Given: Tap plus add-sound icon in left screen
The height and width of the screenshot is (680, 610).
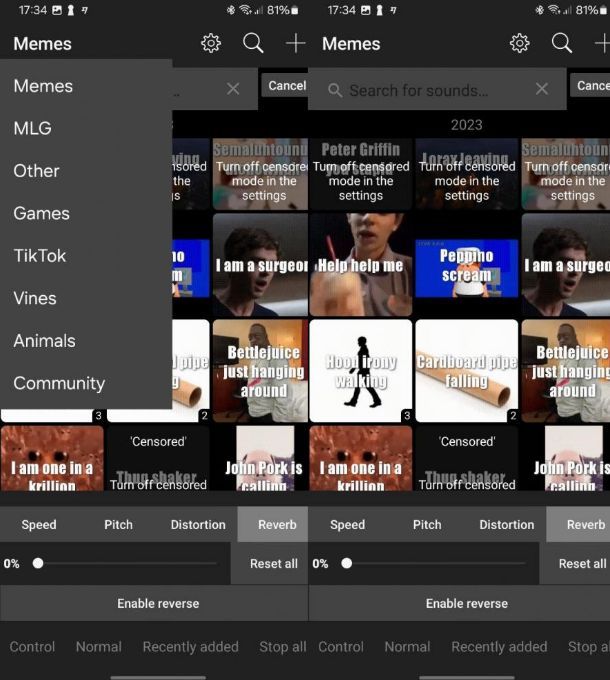Looking at the screenshot, I should pos(295,43).
